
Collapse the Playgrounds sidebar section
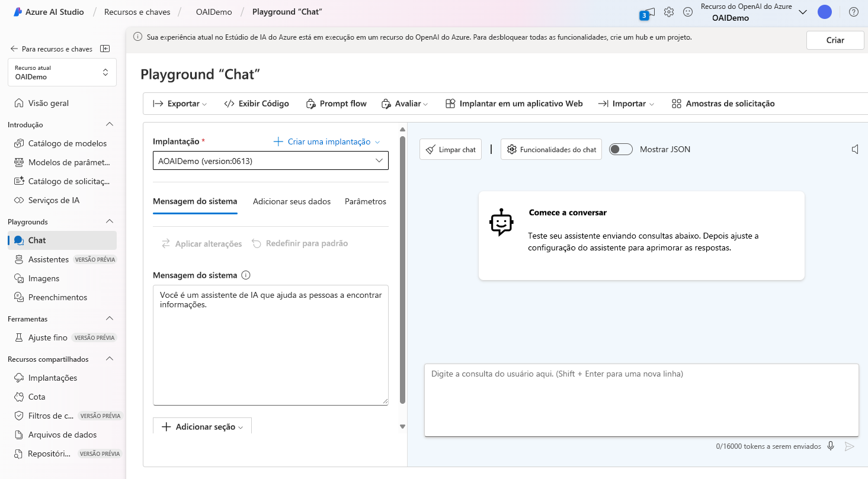pos(109,221)
